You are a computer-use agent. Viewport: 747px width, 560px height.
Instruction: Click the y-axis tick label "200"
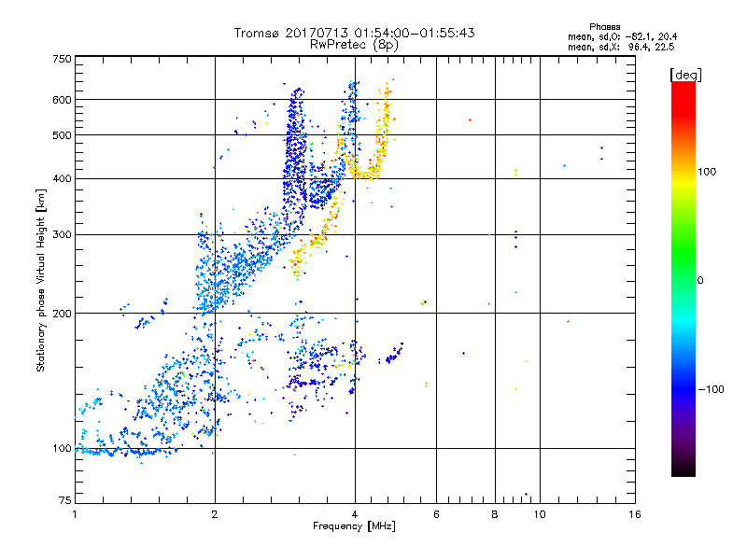62,314
